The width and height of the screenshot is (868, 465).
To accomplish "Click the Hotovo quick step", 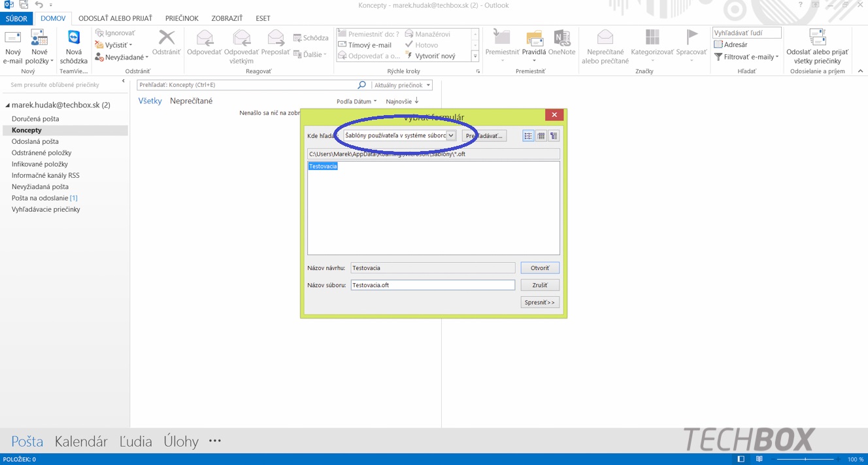I will click(422, 45).
